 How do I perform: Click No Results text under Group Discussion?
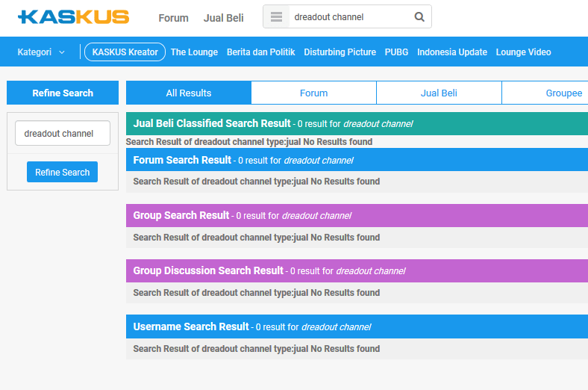click(x=257, y=293)
